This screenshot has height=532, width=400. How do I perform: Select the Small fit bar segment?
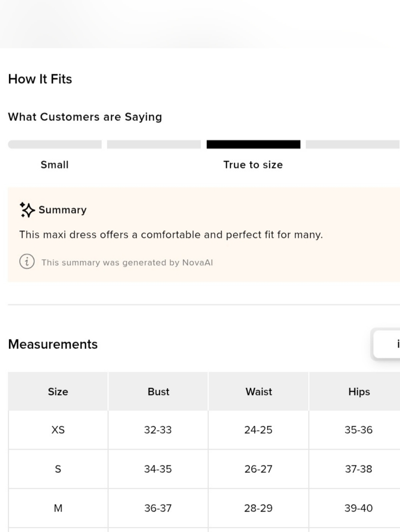pyautogui.click(x=55, y=144)
